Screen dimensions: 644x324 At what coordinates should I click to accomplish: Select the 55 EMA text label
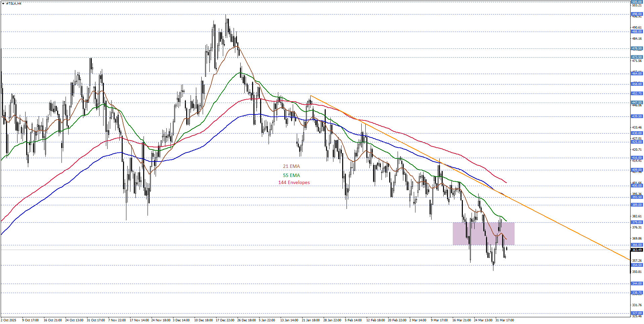[291, 175]
